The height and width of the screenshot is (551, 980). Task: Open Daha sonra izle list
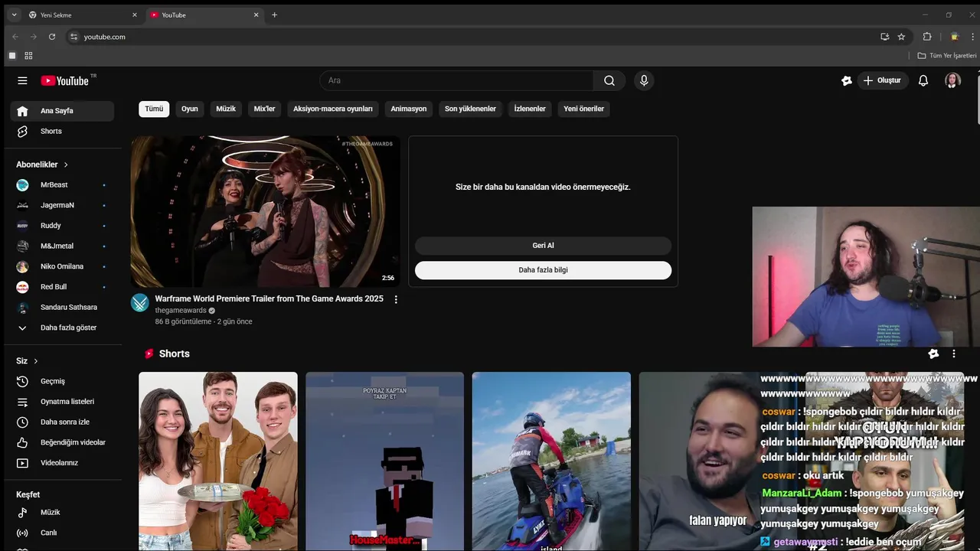(62, 422)
